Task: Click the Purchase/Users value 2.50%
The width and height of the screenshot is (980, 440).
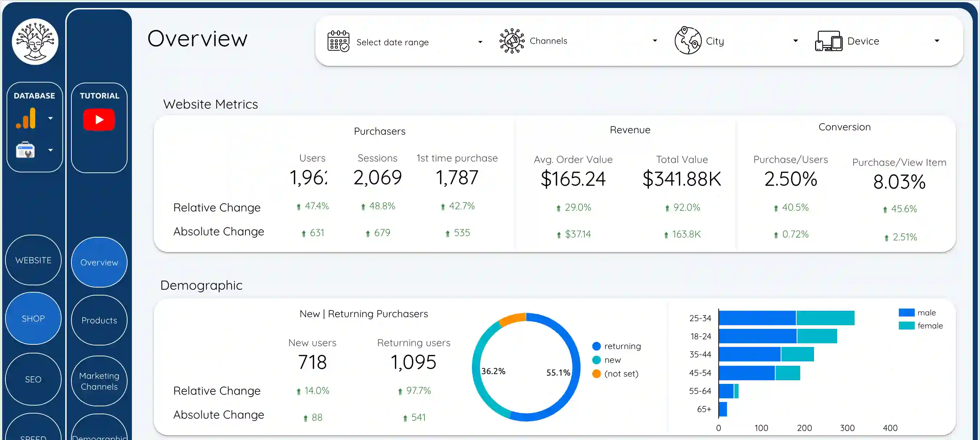Action: tap(790, 179)
